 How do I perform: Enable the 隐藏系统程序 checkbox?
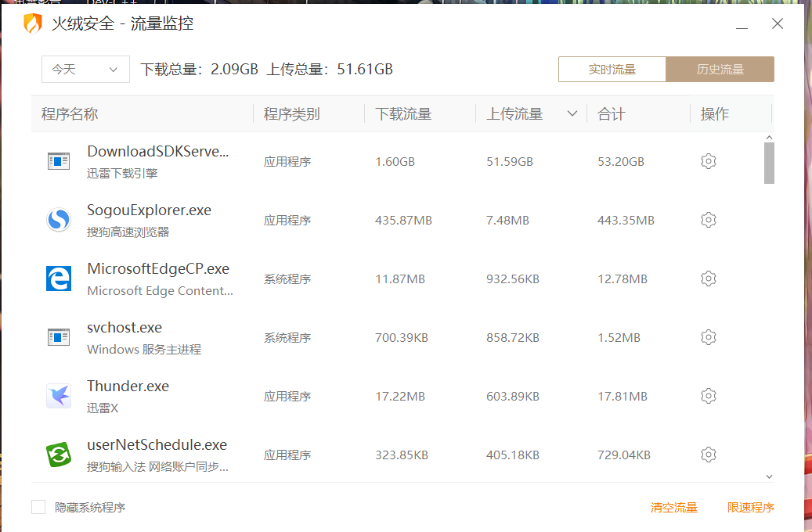pyautogui.click(x=38, y=507)
